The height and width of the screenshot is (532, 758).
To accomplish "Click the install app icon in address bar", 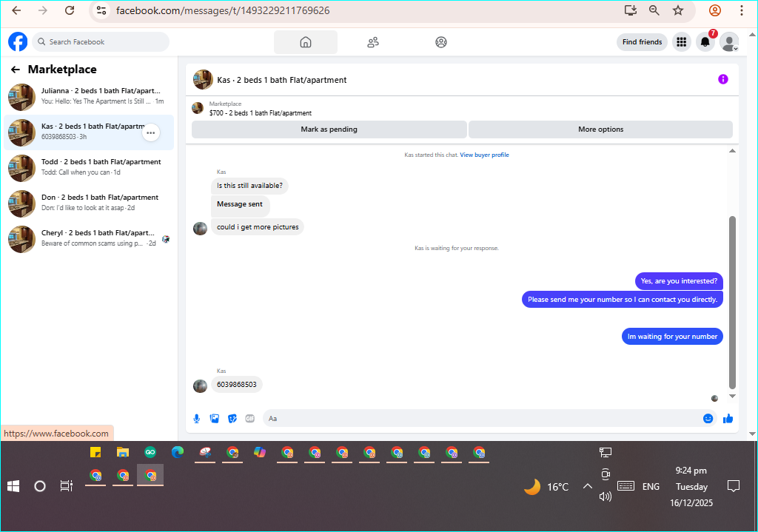I will (631, 10).
